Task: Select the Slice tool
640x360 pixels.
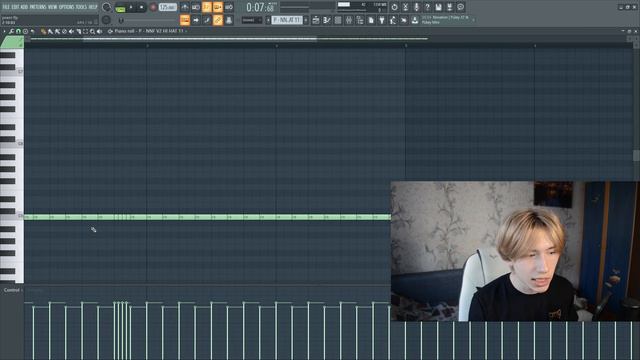Action: [x=78, y=31]
